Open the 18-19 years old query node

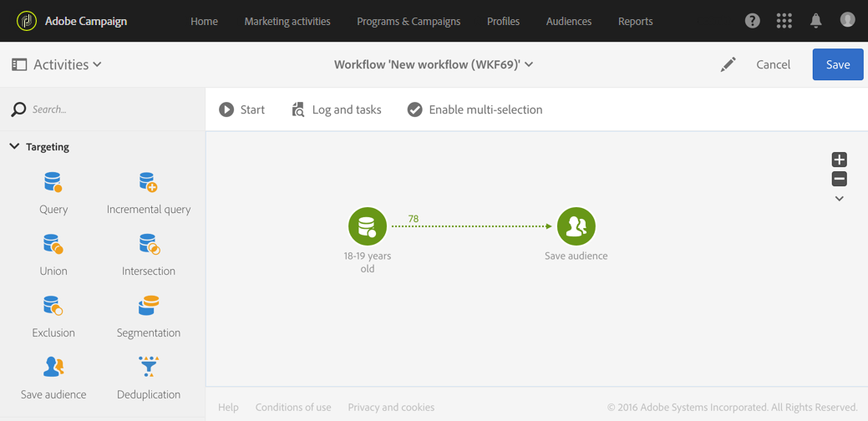[x=368, y=226]
